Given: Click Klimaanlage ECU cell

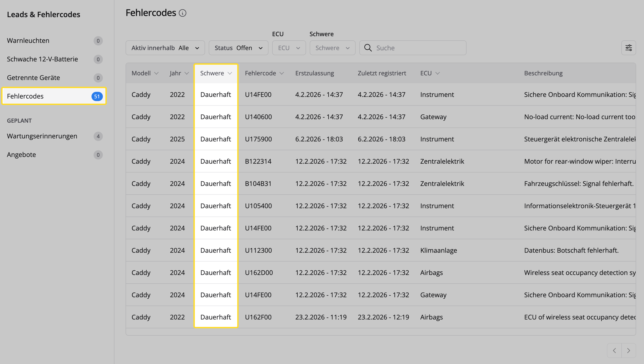Looking at the screenshot, I should (x=439, y=250).
